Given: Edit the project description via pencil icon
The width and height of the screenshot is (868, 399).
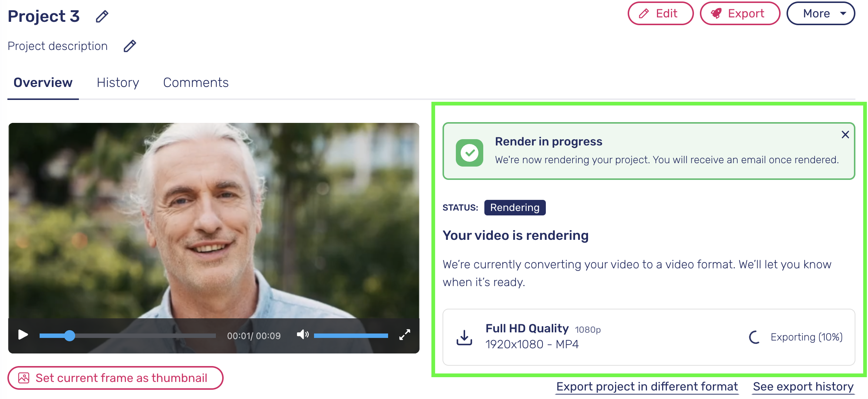Looking at the screenshot, I should click(x=130, y=46).
